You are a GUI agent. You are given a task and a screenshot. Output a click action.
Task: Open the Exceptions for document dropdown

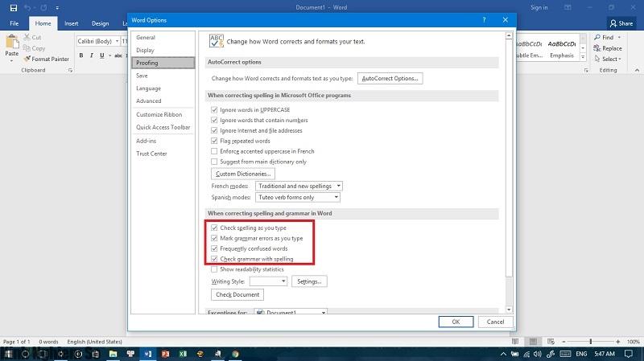pos(291,312)
